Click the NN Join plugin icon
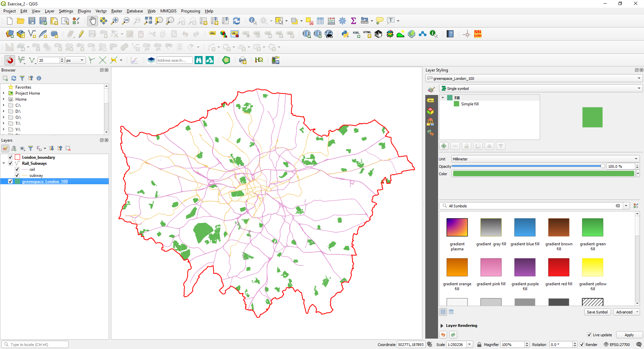 click(x=478, y=34)
